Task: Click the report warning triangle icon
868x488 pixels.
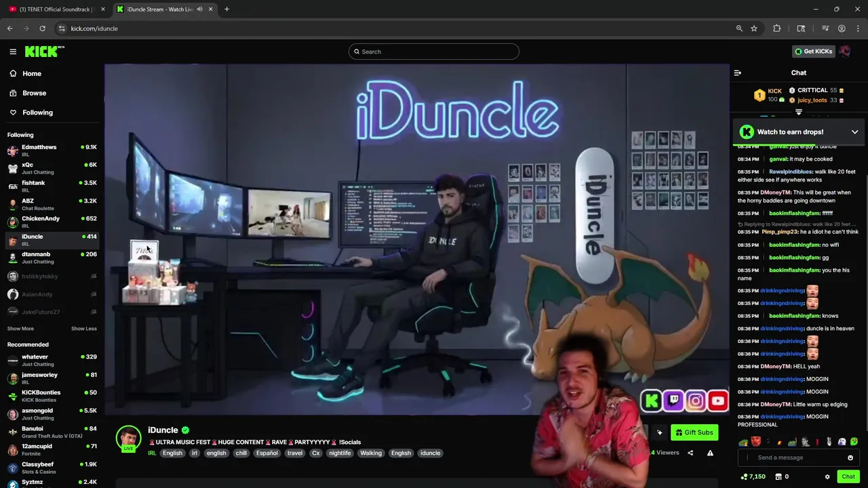Action: (710, 453)
